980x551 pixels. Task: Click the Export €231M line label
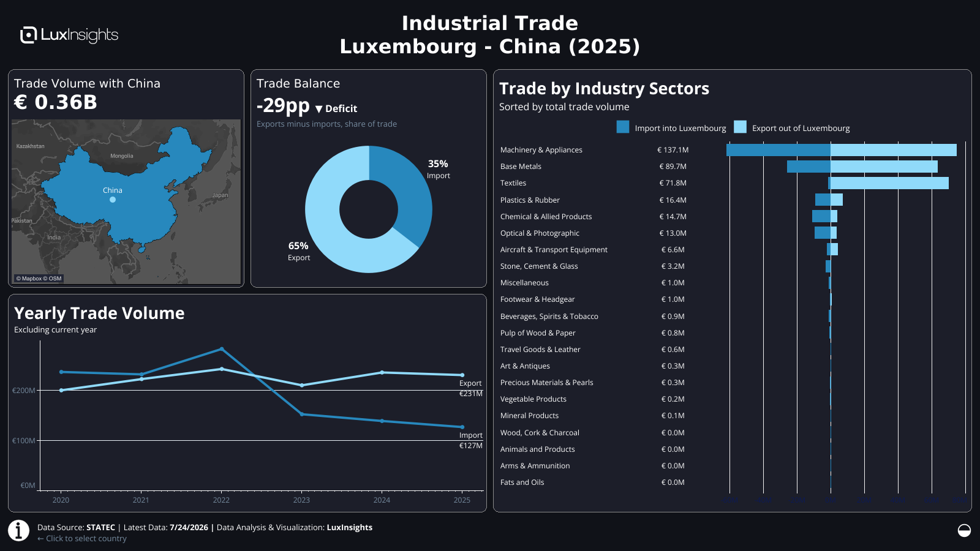470,388
